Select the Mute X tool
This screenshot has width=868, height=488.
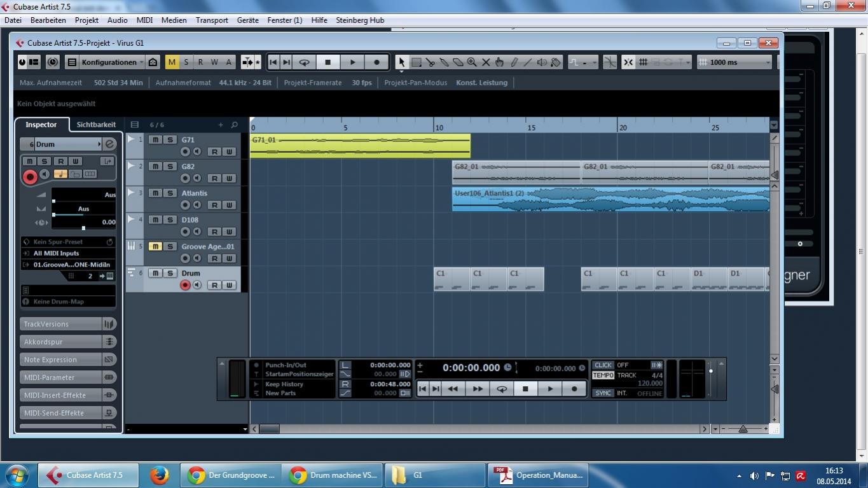tap(486, 62)
